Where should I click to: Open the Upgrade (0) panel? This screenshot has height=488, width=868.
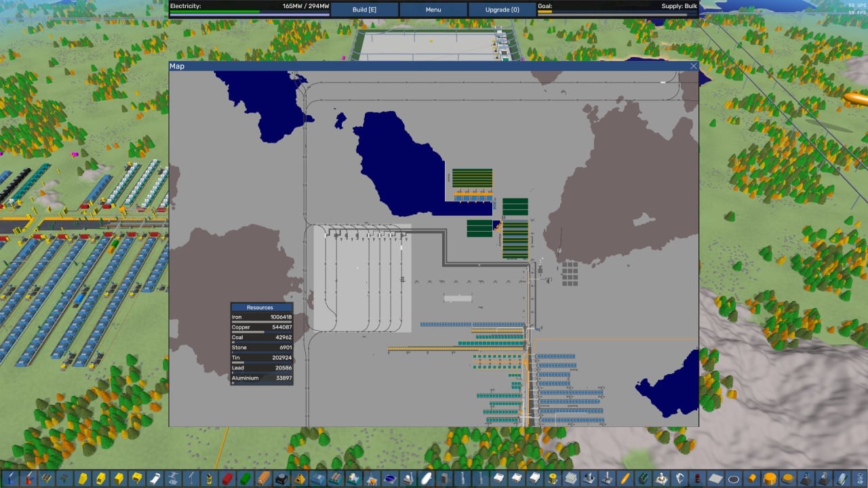pyautogui.click(x=502, y=9)
